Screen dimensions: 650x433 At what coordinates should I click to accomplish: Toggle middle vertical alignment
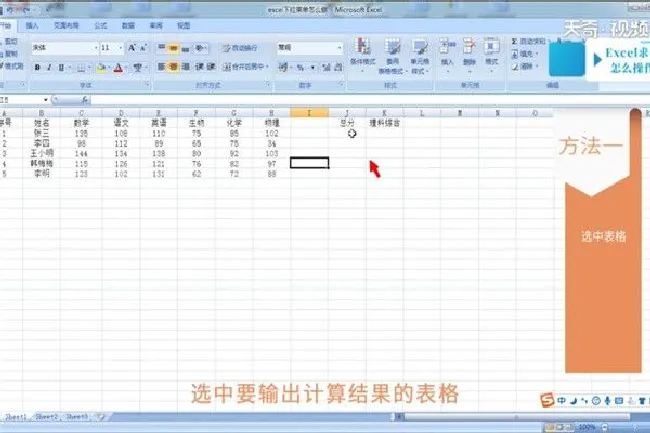173,48
